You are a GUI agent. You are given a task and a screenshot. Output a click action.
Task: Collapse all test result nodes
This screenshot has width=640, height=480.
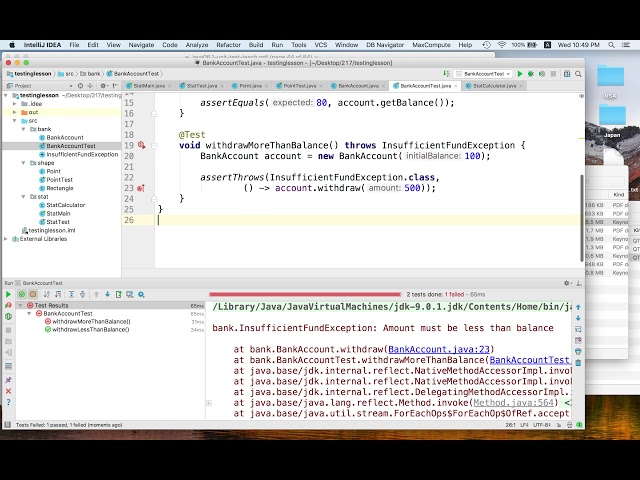pos(82,294)
